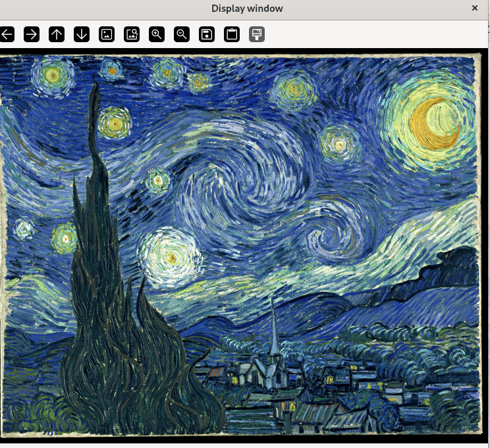Pan the image down with the down arrow icon
Viewport: 490px width, 448px height.
point(82,34)
